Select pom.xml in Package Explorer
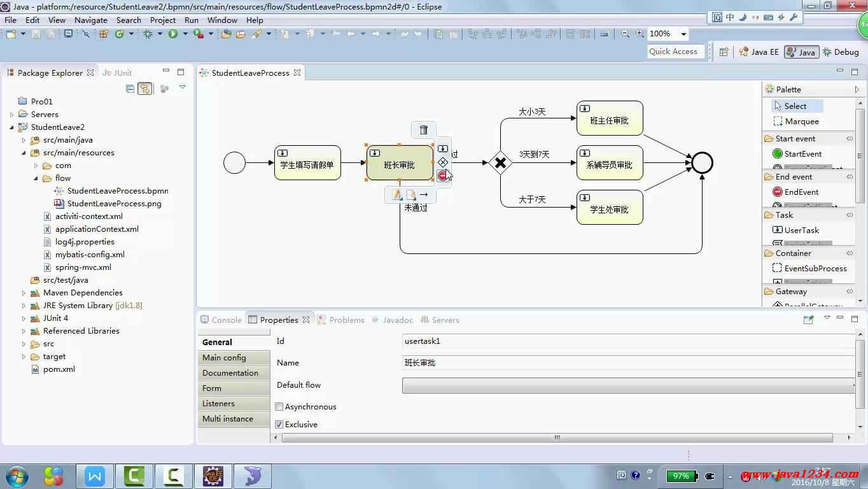Viewport: 868px width, 489px height. click(x=59, y=369)
